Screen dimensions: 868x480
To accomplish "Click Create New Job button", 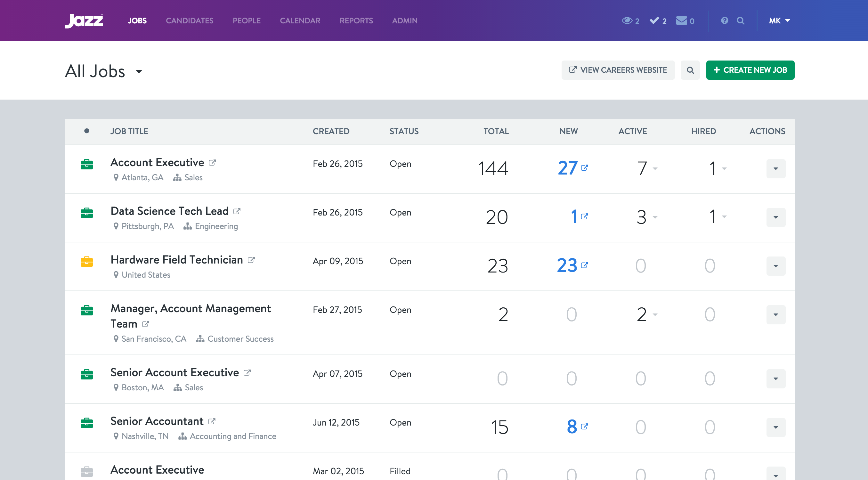I will [750, 70].
